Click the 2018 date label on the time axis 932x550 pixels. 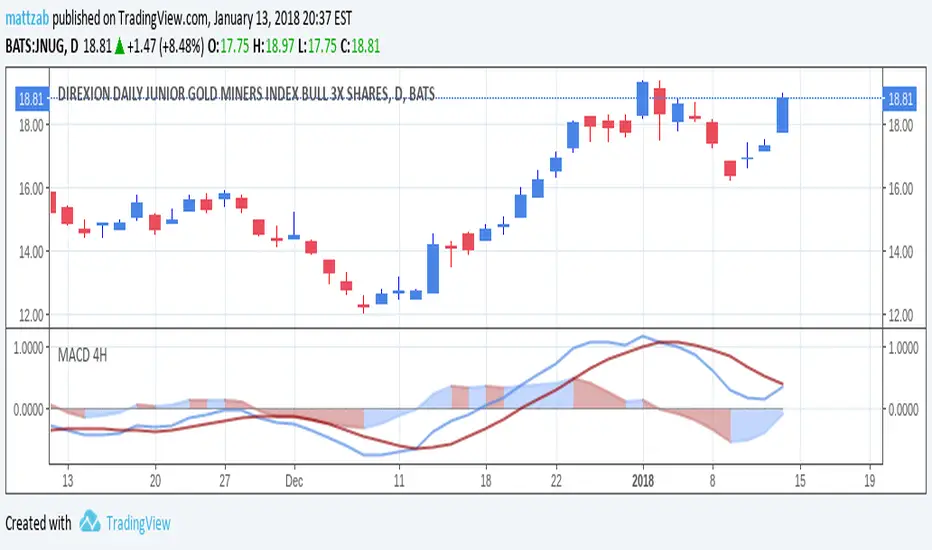(x=643, y=480)
